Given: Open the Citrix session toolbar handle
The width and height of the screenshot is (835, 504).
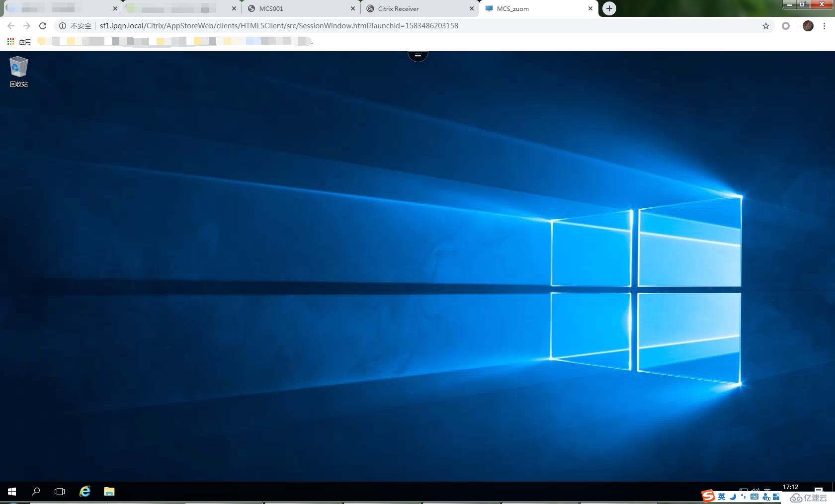Looking at the screenshot, I should pos(418,55).
